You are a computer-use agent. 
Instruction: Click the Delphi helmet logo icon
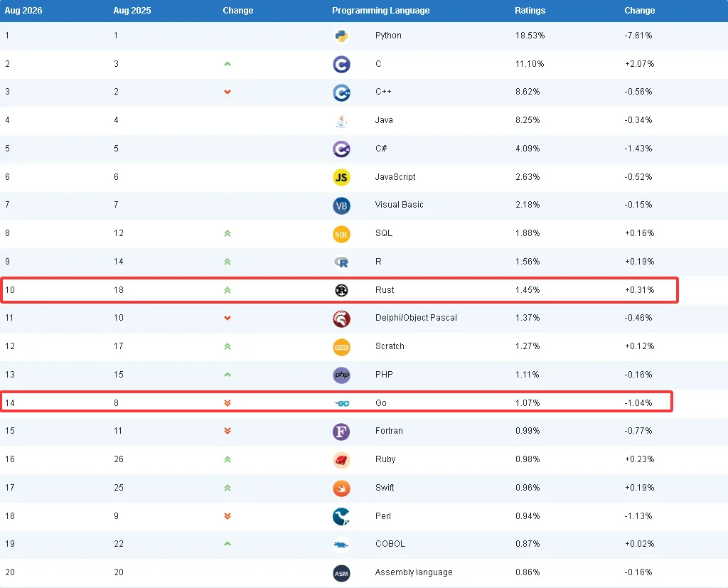click(x=341, y=319)
